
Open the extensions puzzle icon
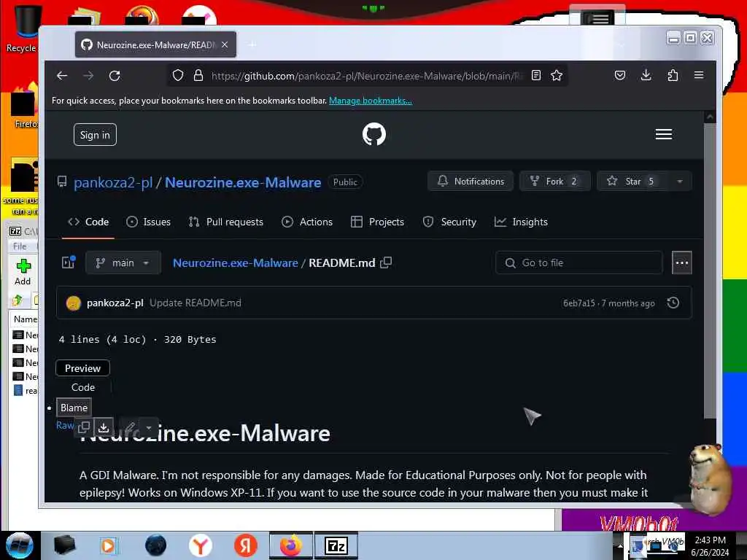click(673, 75)
